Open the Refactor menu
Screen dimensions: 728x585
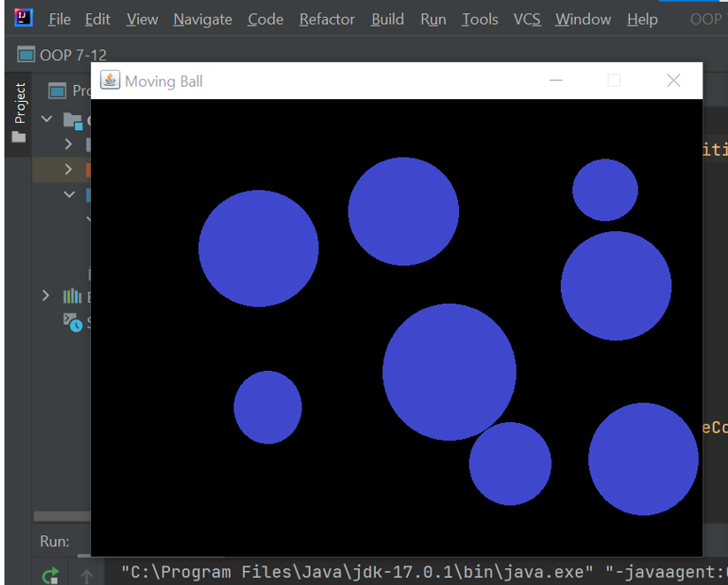click(326, 19)
